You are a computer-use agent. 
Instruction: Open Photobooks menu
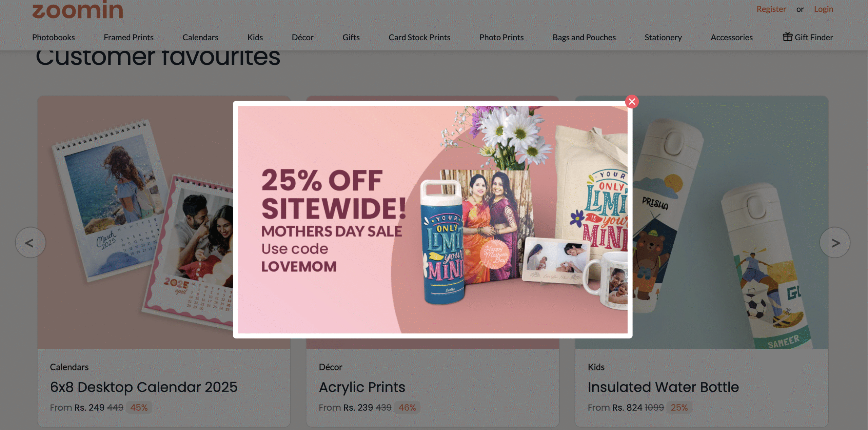(53, 37)
